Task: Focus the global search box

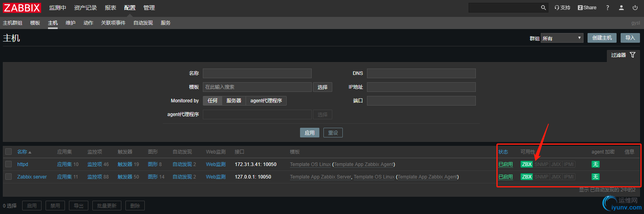Action: 504,8
